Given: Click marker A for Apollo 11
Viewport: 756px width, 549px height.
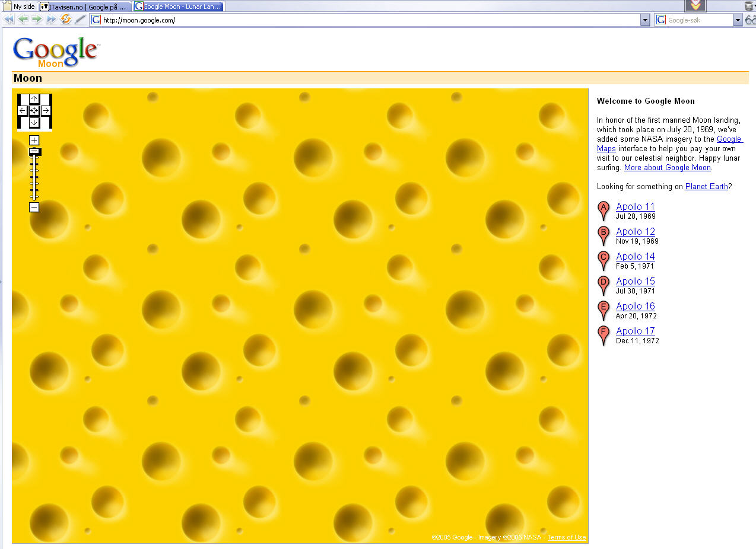Looking at the screenshot, I should point(603,210).
